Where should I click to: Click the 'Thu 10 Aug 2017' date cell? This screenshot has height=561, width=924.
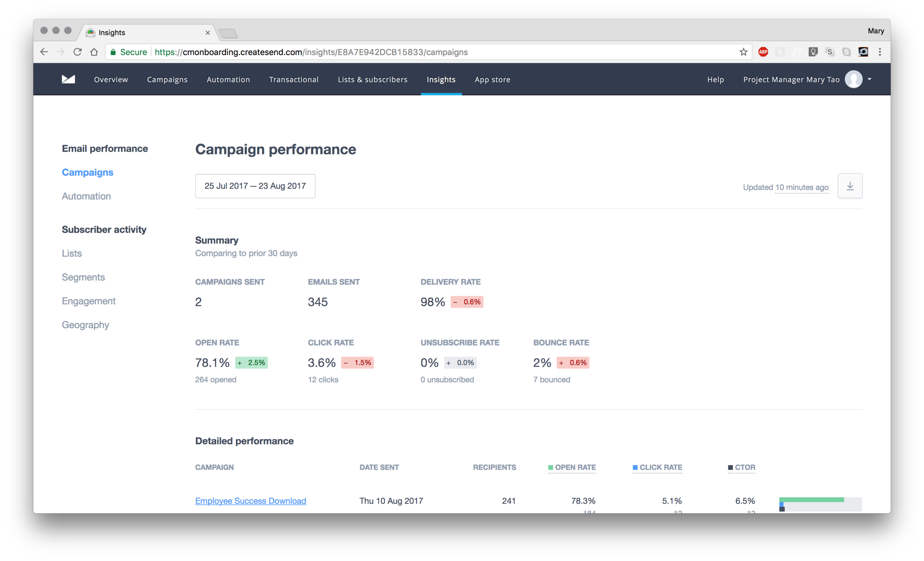pos(391,501)
